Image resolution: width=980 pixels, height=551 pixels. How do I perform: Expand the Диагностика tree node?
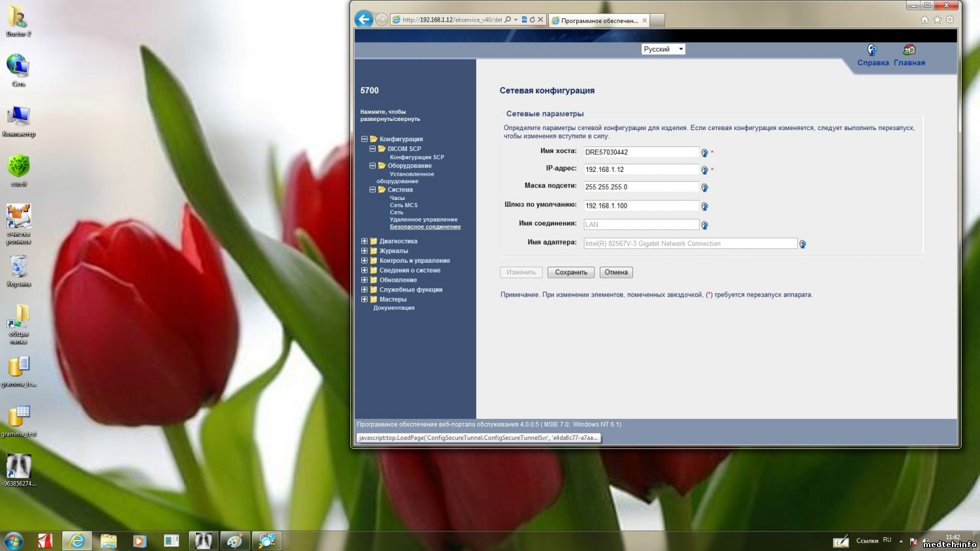[x=365, y=241]
